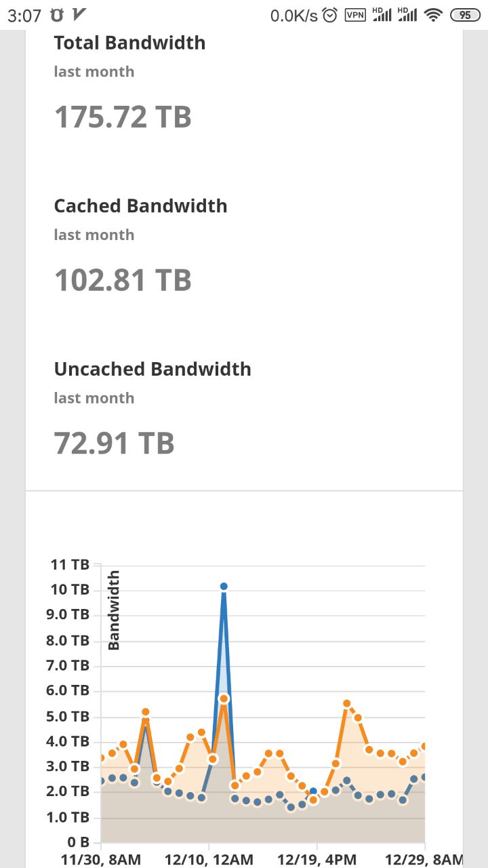Click the 11/30, 8AM x-axis label

101,859
